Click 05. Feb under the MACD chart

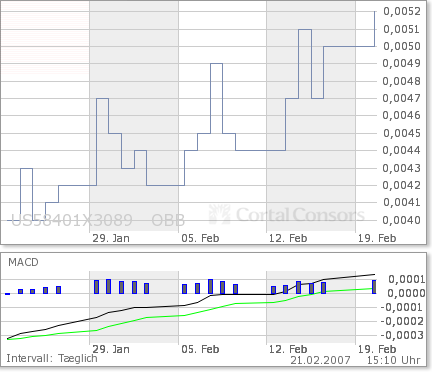point(200,349)
